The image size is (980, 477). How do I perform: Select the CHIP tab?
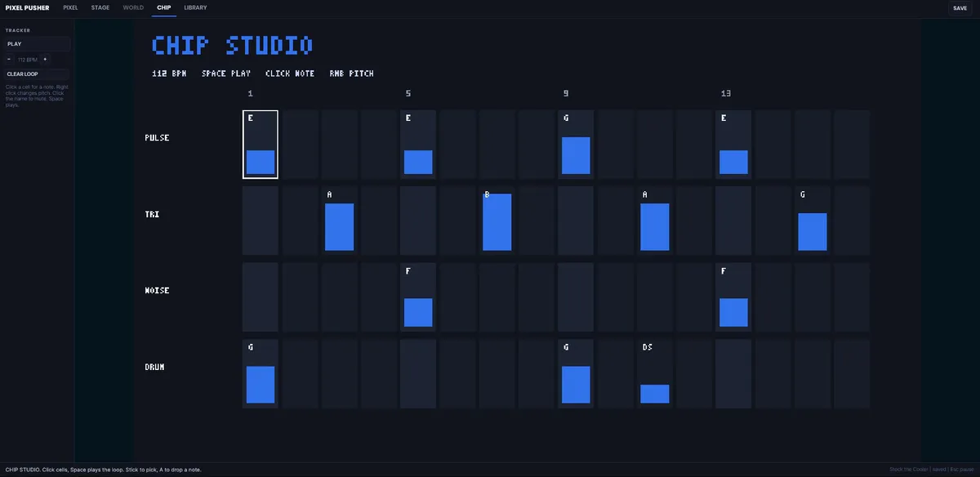(164, 8)
